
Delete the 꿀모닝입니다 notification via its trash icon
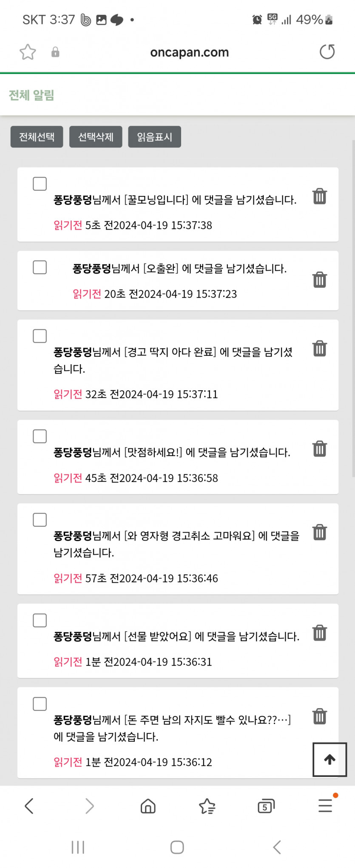tap(320, 196)
